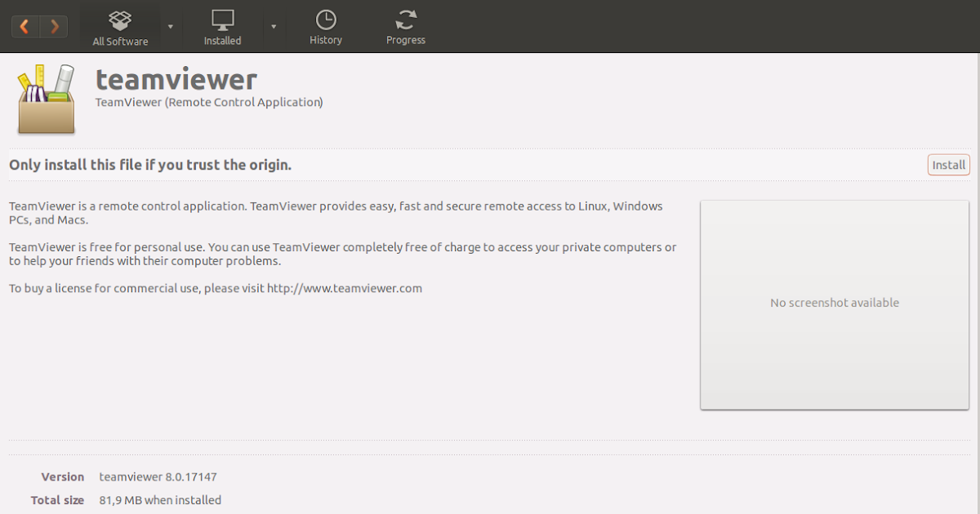980x514 pixels.
Task: Expand the All Software dropdown arrow
Action: coord(171,26)
